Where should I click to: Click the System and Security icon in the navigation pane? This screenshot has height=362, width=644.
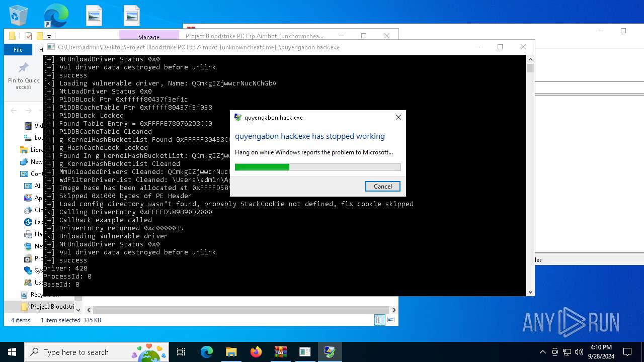point(28,270)
